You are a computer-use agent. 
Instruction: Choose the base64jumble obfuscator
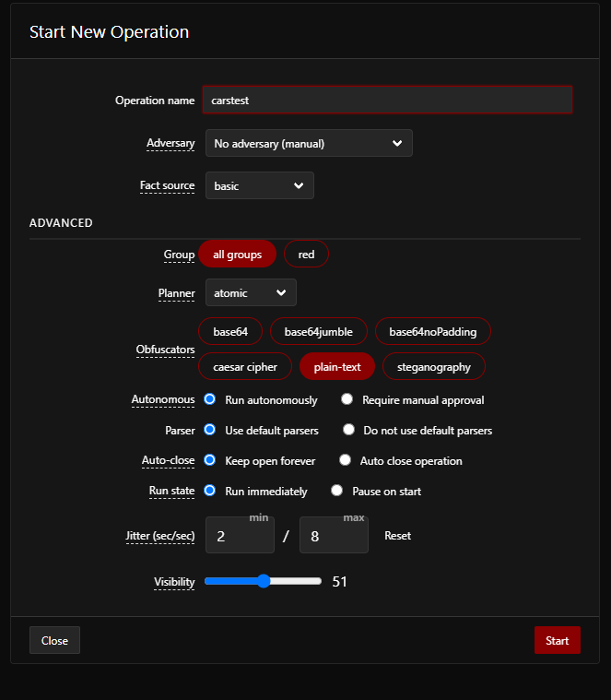point(319,331)
